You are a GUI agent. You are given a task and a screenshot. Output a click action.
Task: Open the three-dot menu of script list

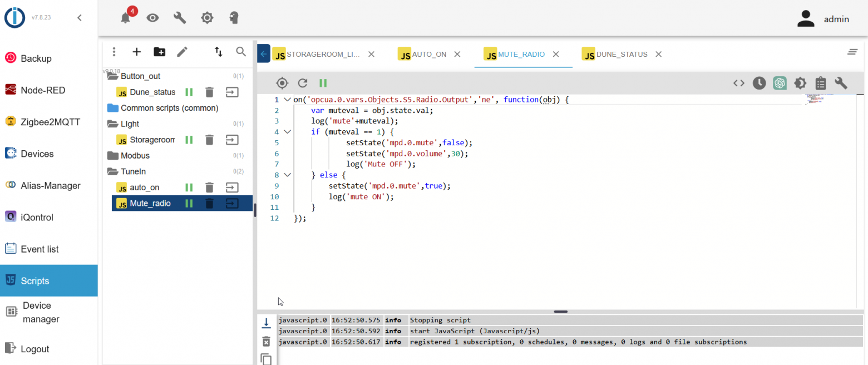click(x=114, y=52)
